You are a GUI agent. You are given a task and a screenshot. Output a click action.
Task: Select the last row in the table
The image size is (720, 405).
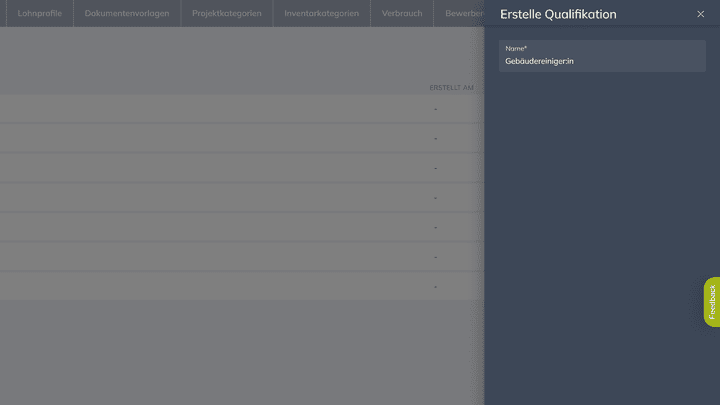pyautogui.click(x=240, y=287)
